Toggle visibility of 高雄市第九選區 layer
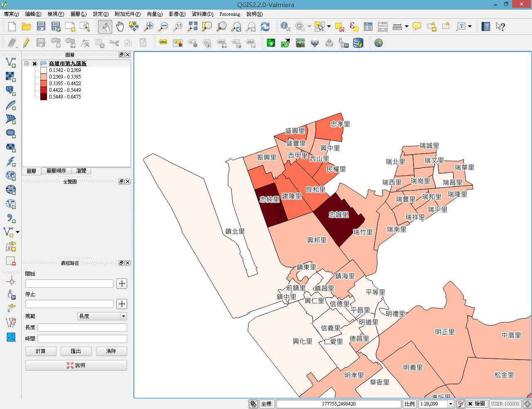Viewport: 532px width, 409px height. (35, 64)
